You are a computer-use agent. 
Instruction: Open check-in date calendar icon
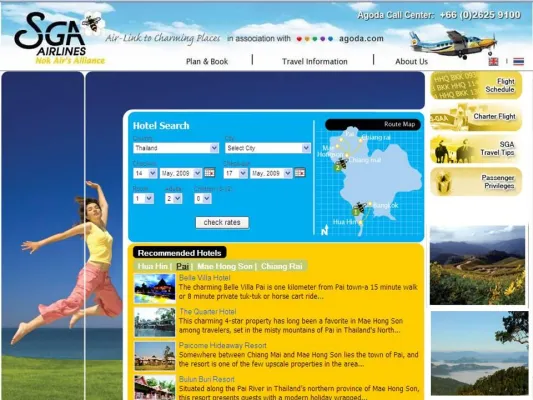[x=209, y=173]
